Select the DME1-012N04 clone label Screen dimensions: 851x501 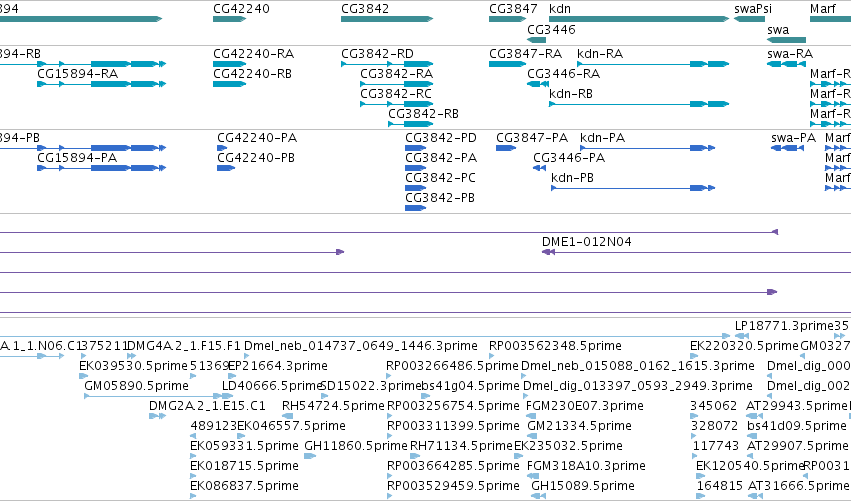point(587,242)
